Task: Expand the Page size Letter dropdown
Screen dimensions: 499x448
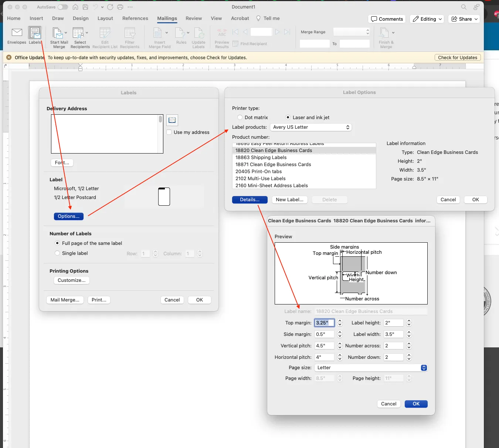Action: tap(371, 367)
